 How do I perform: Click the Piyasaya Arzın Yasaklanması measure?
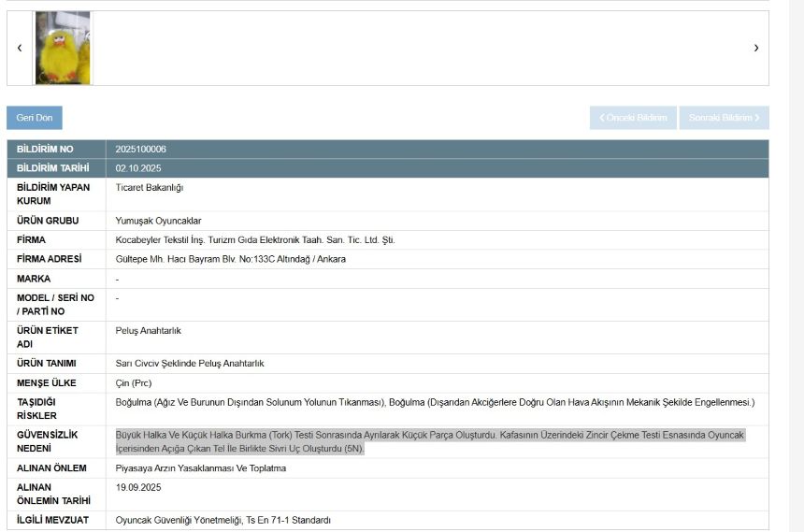200,468
